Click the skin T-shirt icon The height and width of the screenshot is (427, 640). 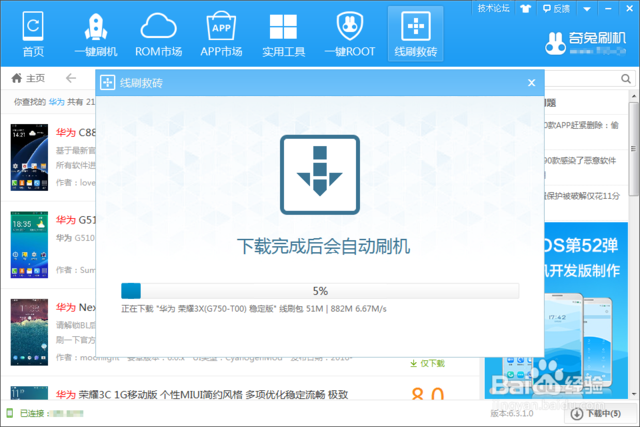pos(525,8)
